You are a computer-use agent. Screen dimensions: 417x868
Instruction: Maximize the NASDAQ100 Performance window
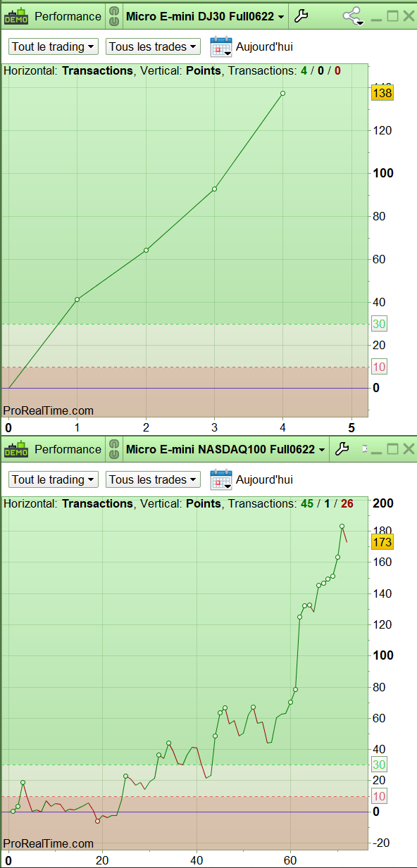[392, 448]
